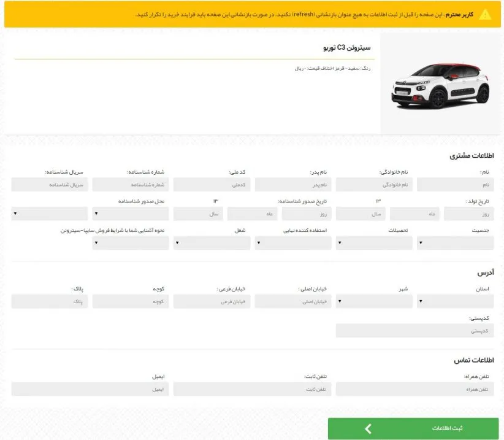The height and width of the screenshot is (440, 504).
Task: Click the کدپستی (postal code) field
Action: tap(414, 331)
